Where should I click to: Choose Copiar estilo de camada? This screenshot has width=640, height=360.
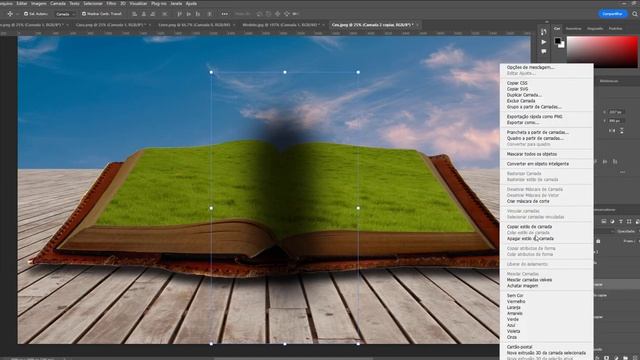[x=529, y=227]
